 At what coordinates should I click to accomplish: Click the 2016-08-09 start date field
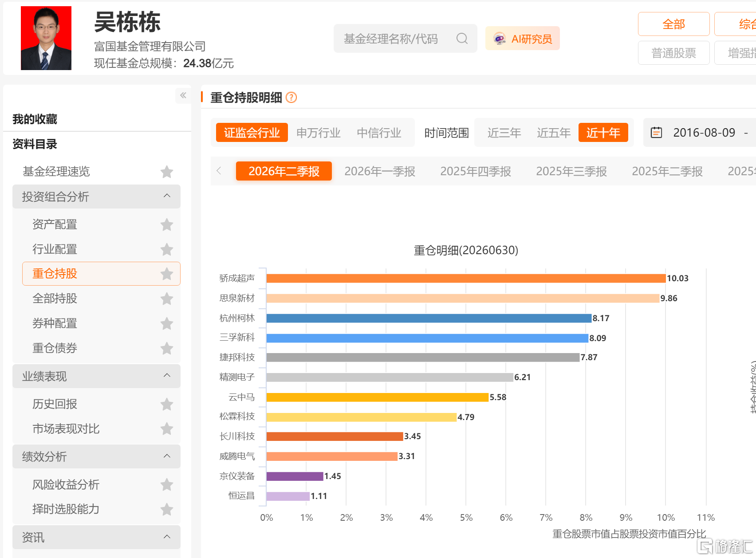pyautogui.click(x=704, y=133)
